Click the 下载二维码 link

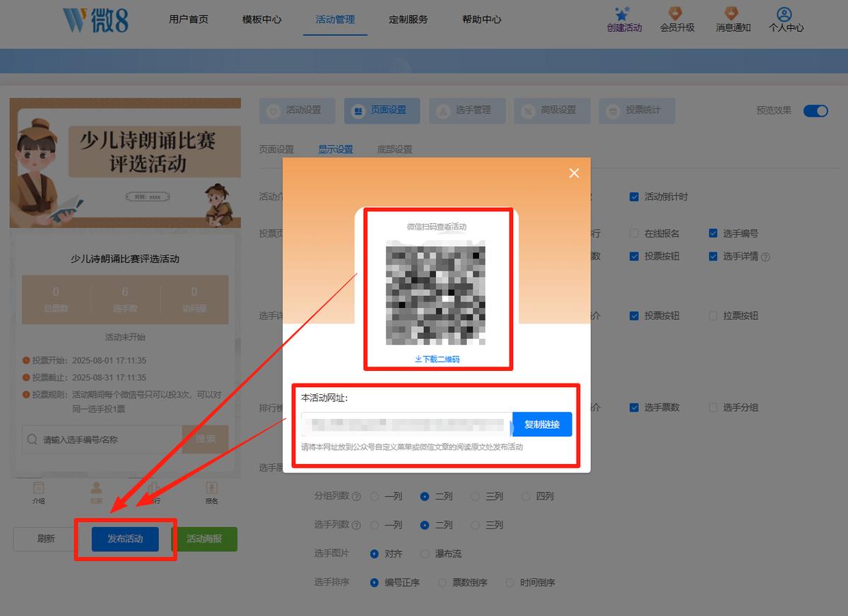click(x=437, y=360)
